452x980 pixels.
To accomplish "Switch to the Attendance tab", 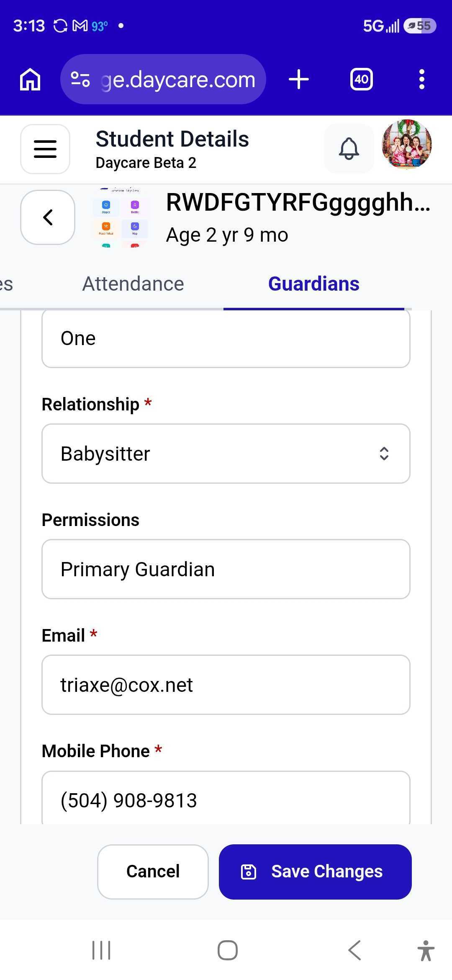I will [x=133, y=284].
